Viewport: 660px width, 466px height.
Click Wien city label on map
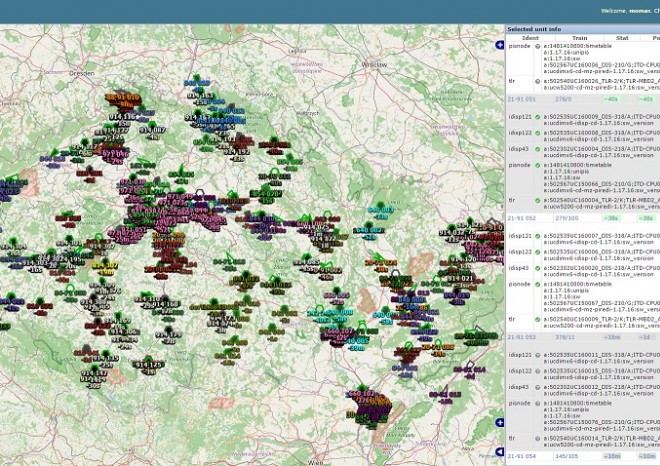[315, 462]
